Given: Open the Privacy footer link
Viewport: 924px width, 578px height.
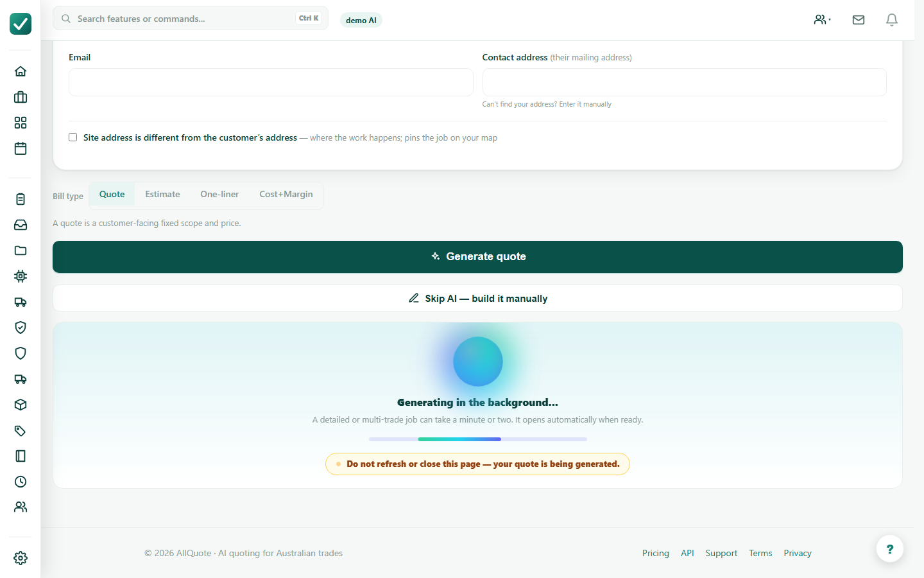Looking at the screenshot, I should (798, 553).
